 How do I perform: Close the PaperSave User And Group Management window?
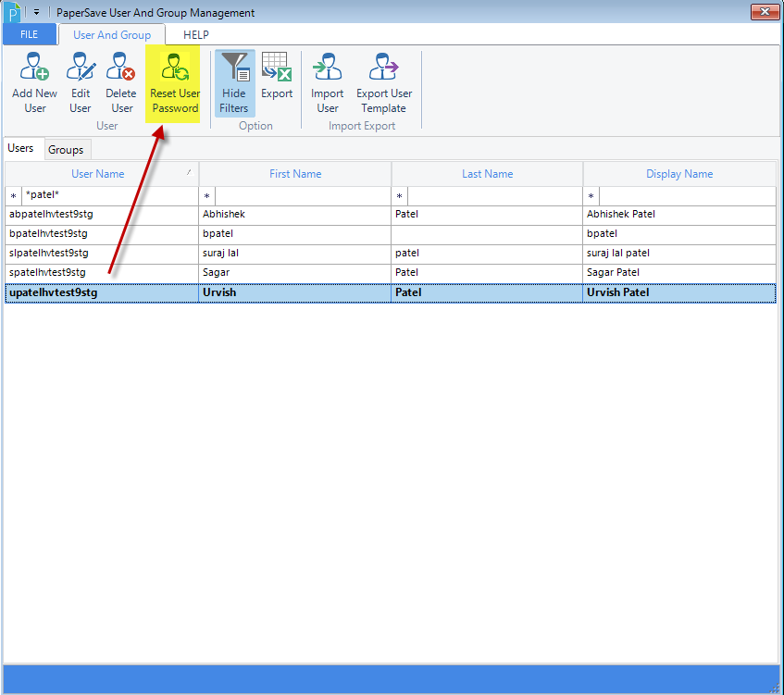pyautogui.click(x=765, y=11)
